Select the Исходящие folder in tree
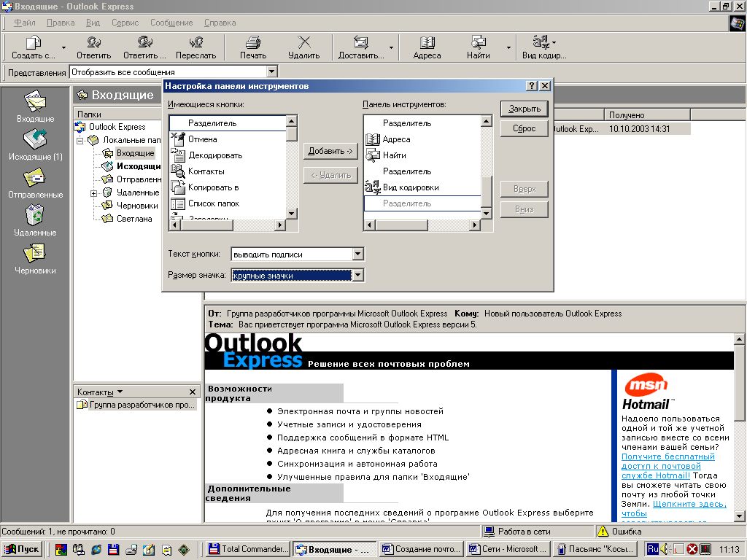This screenshot has width=747, height=560. pos(138,166)
